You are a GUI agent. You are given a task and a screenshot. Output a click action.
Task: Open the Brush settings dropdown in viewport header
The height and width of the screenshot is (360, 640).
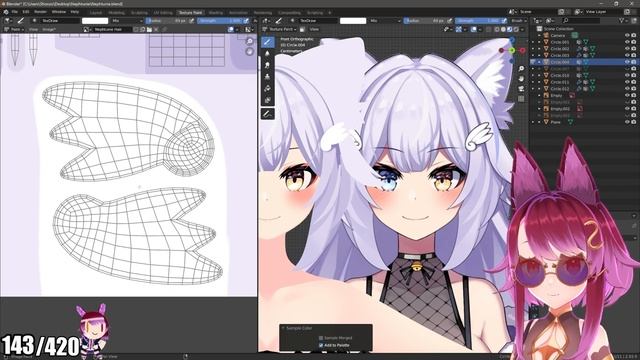(x=518, y=20)
